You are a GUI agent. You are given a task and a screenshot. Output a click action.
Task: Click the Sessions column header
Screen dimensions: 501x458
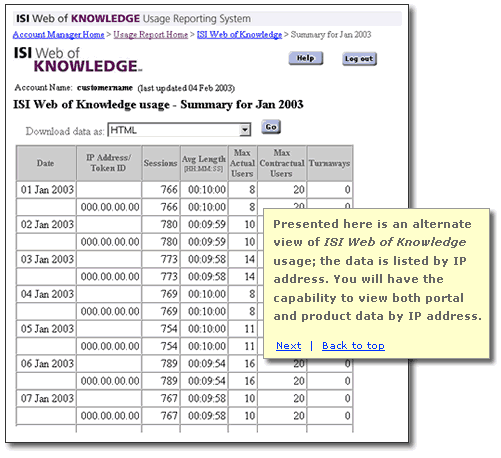(x=160, y=163)
